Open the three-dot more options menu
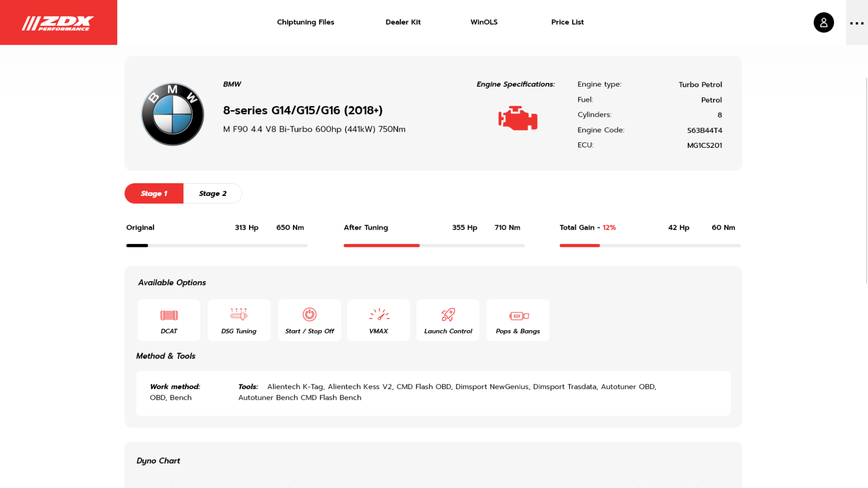Viewport: 868px width, 488px height. (x=856, y=23)
